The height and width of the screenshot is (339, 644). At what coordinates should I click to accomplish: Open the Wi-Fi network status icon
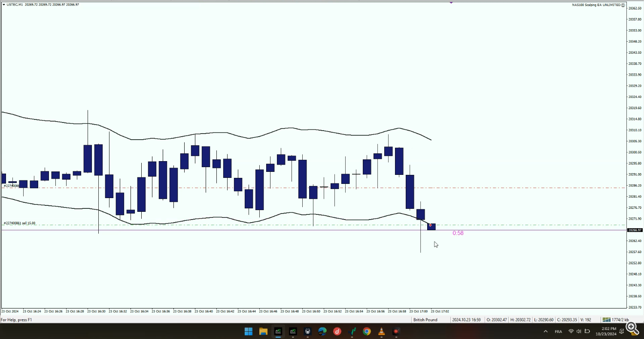pos(571,331)
